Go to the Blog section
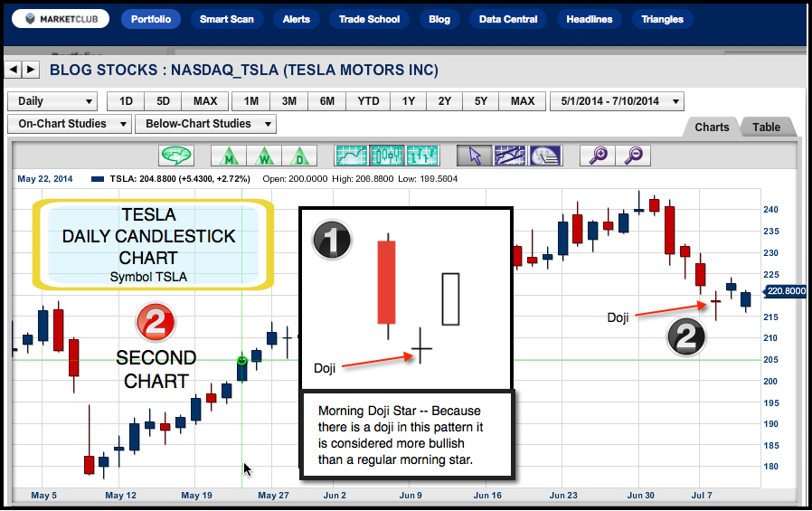 pyautogui.click(x=439, y=19)
